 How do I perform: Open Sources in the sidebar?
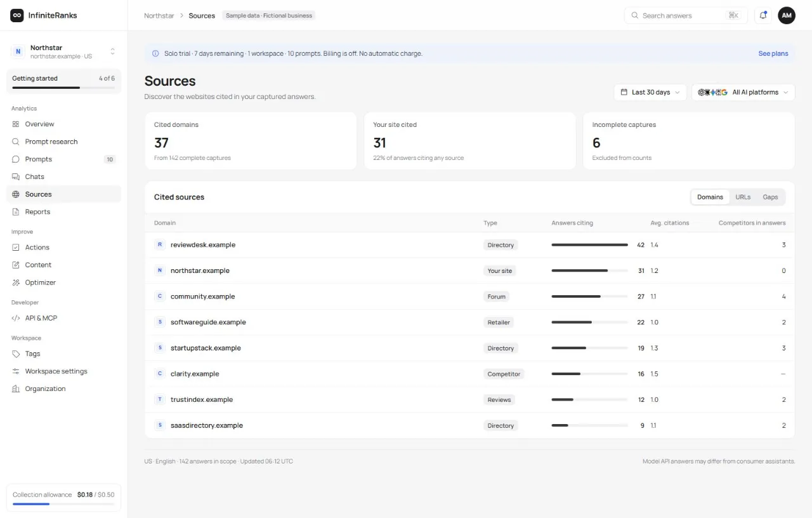(x=63, y=194)
